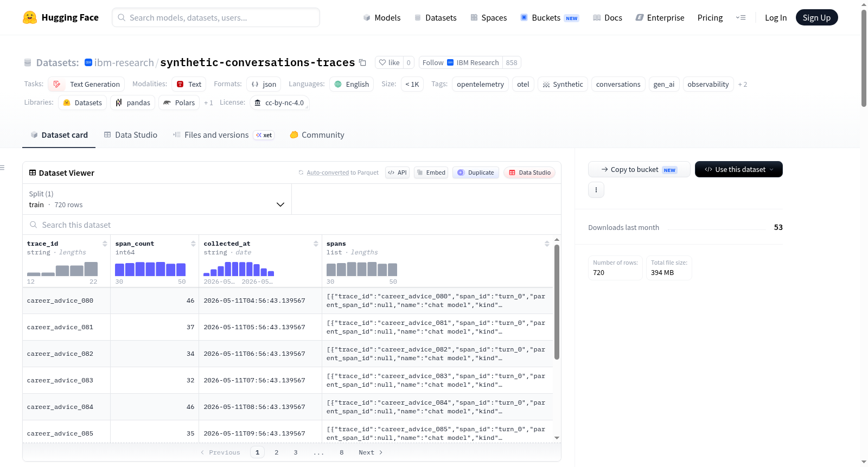
Task: Click the English language tag
Action: coord(352,84)
